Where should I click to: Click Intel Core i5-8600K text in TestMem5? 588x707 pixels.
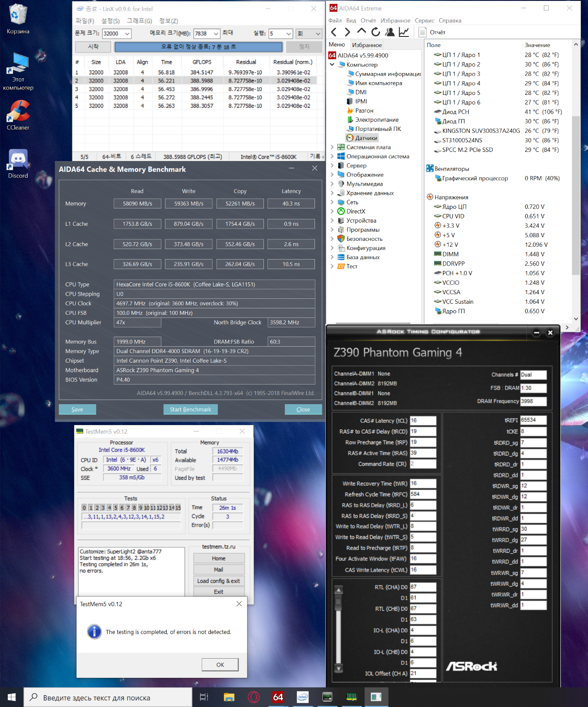tap(122, 450)
